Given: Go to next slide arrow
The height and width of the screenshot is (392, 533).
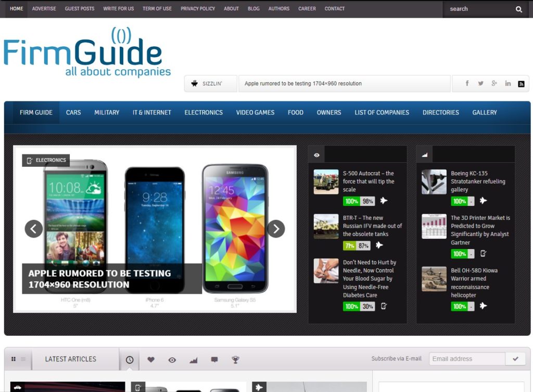Looking at the screenshot, I should click(276, 229).
